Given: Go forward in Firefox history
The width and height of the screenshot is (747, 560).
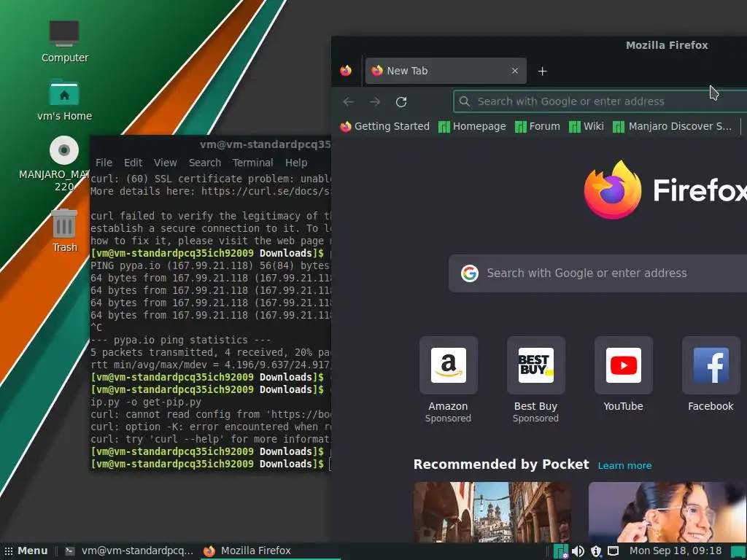Looking at the screenshot, I should [x=375, y=101].
